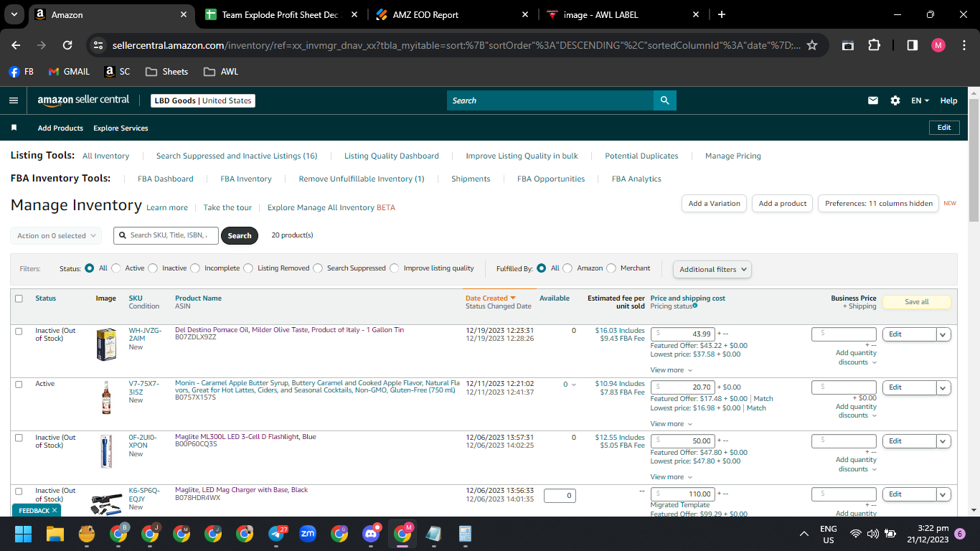Open the EN language dropdown
The image size is (980, 551).
pos(920,100)
